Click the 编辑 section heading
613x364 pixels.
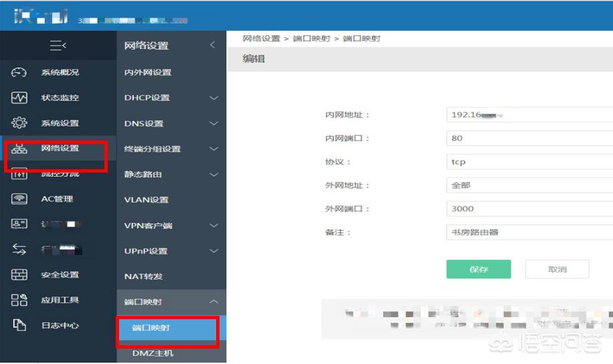coord(254,59)
